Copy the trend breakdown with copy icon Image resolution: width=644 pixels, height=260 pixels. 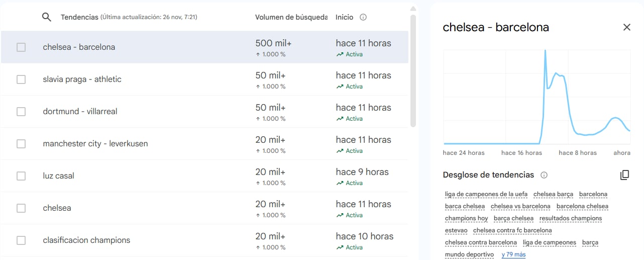(x=624, y=175)
